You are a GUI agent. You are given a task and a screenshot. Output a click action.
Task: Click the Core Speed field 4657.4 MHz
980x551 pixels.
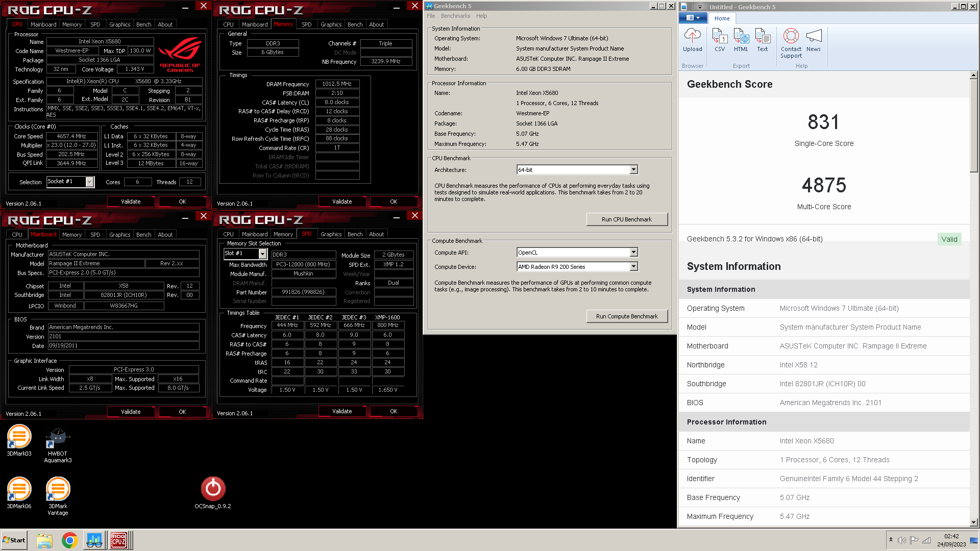pos(71,136)
